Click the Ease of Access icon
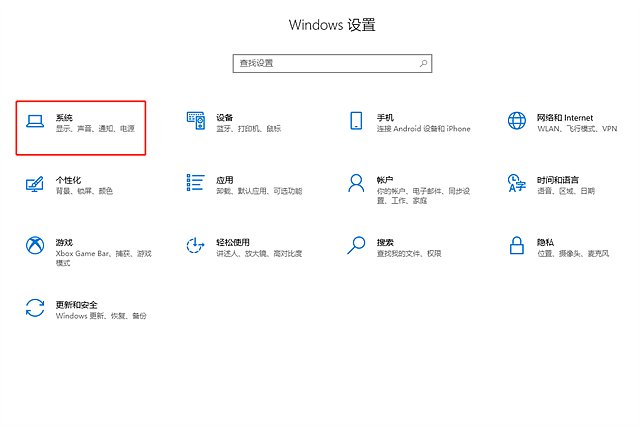 (195, 245)
